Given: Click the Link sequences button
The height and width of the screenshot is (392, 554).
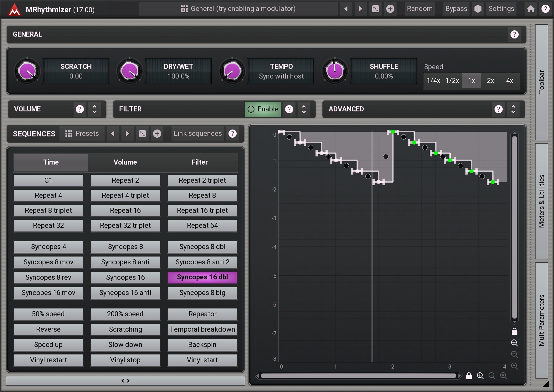Looking at the screenshot, I should [x=197, y=134].
